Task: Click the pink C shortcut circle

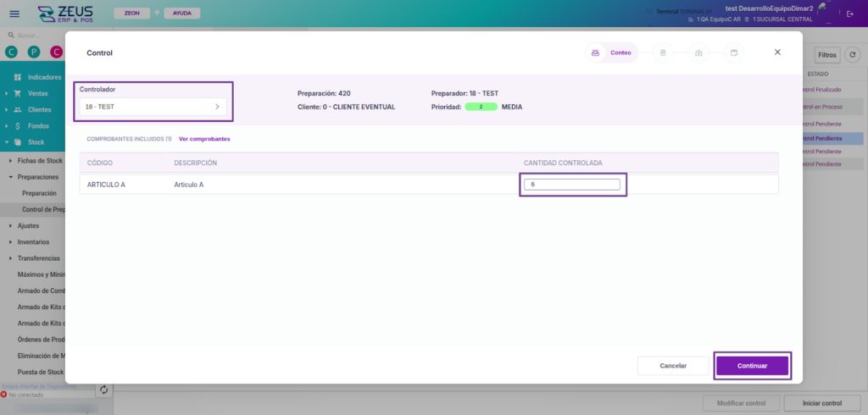Action: [x=57, y=53]
